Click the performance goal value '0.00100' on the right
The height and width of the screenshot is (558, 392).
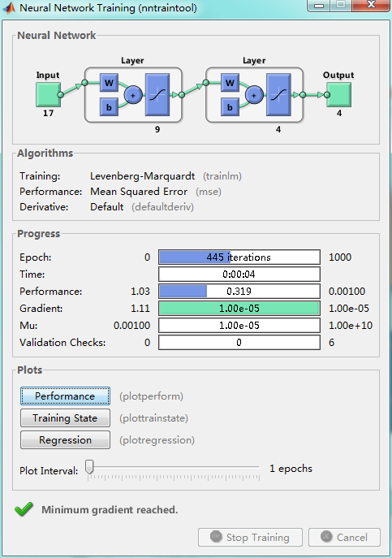point(347,291)
